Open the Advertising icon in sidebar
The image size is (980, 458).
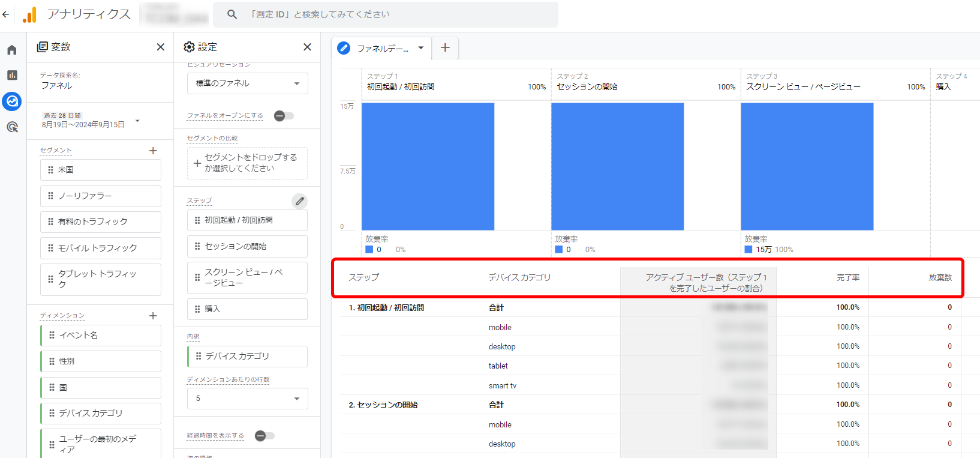pyautogui.click(x=12, y=127)
